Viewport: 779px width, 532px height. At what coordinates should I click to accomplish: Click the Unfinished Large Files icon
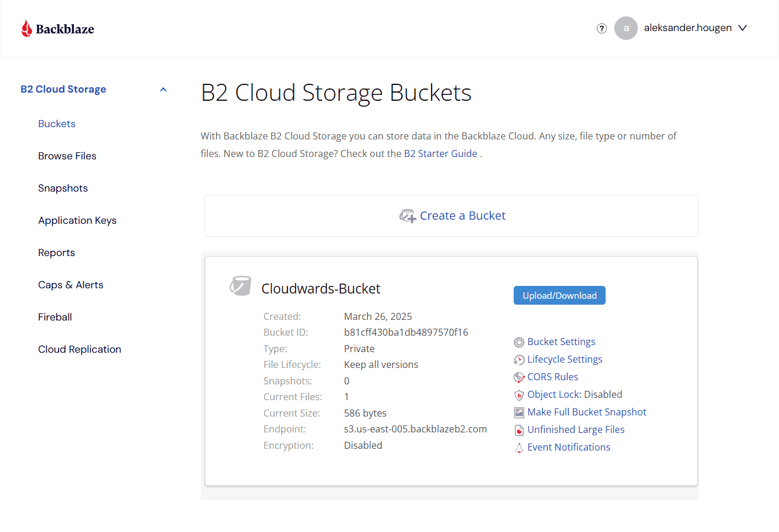tap(519, 430)
